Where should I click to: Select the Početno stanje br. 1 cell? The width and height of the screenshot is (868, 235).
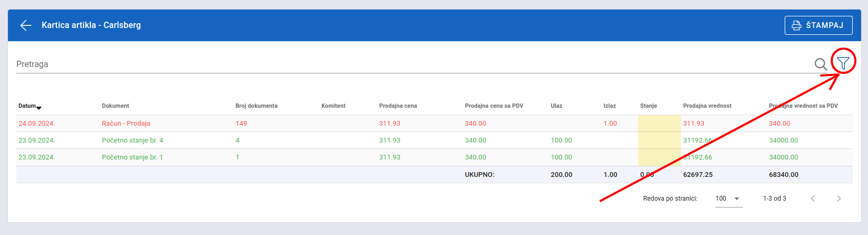(x=132, y=157)
